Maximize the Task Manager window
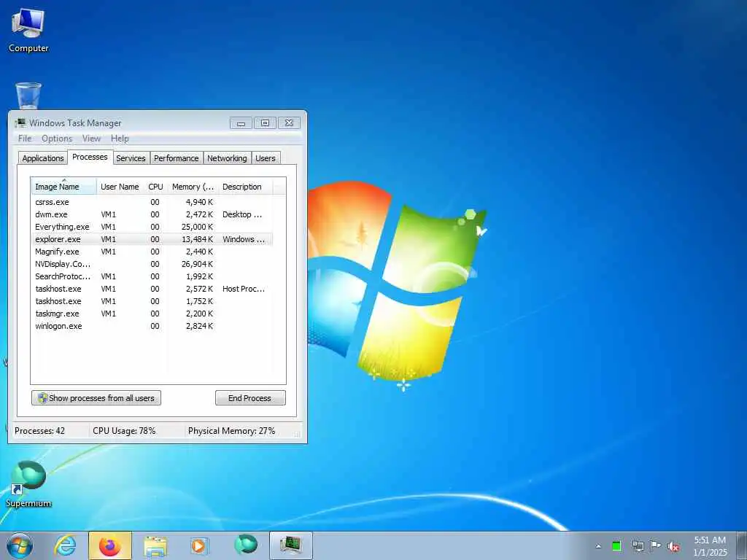The height and width of the screenshot is (560, 747). tap(265, 122)
